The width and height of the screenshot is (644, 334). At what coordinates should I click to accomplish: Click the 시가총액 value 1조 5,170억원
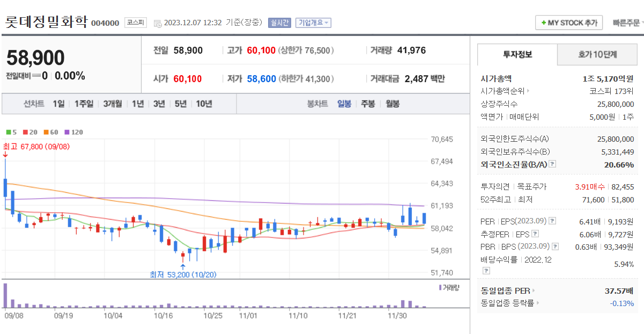[608, 78]
